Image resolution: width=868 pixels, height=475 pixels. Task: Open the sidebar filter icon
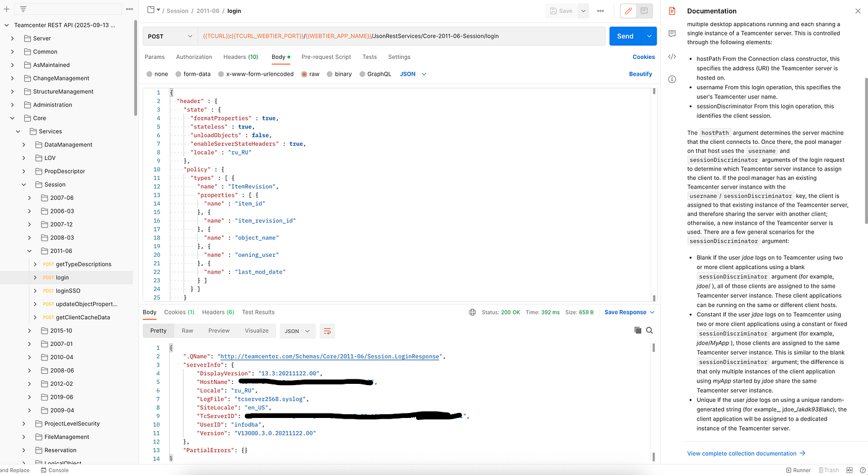pos(23,9)
